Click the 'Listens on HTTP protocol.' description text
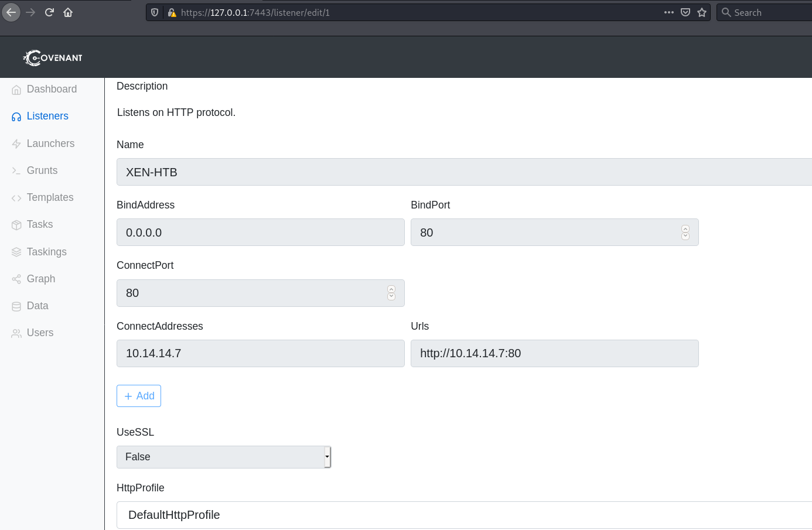 pyautogui.click(x=176, y=112)
